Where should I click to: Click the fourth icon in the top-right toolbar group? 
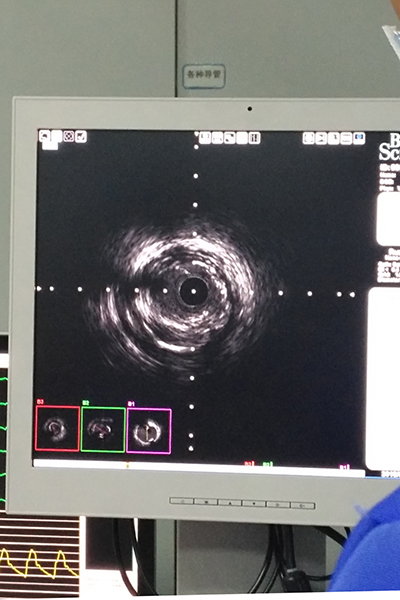click(346, 138)
